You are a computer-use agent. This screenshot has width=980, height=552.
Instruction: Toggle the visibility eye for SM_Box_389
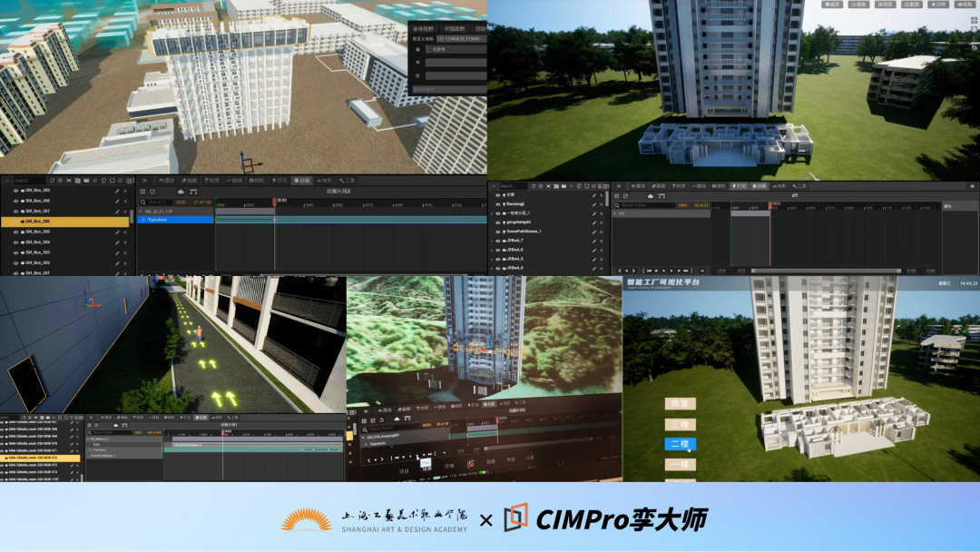pyautogui.click(x=15, y=191)
